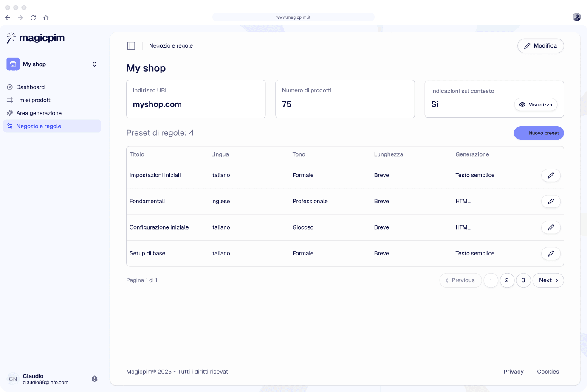The height and width of the screenshot is (392, 587).
Task: Open the Privacy footer link
Action: point(513,372)
